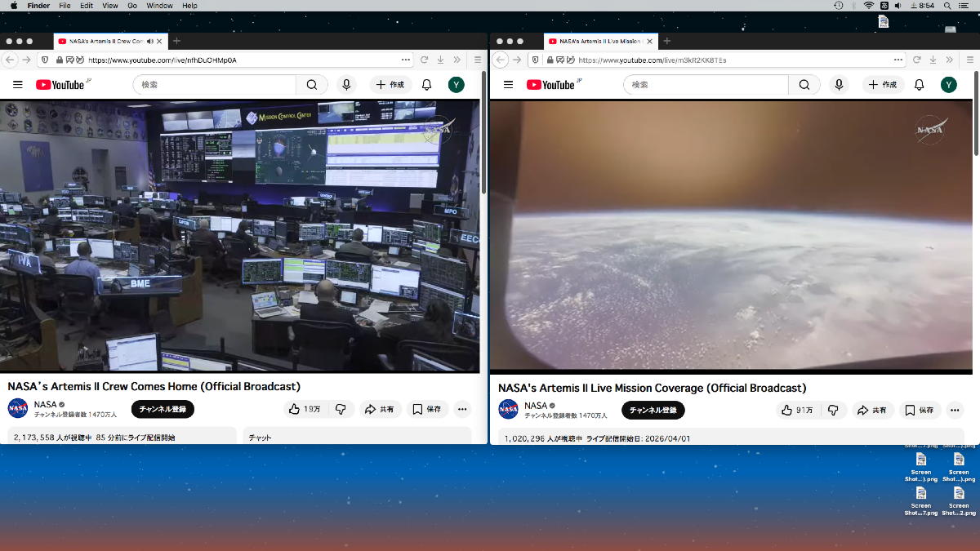The width and height of the screenshot is (980, 551).
Task: Go back in left browser window
Action: point(9,60)
